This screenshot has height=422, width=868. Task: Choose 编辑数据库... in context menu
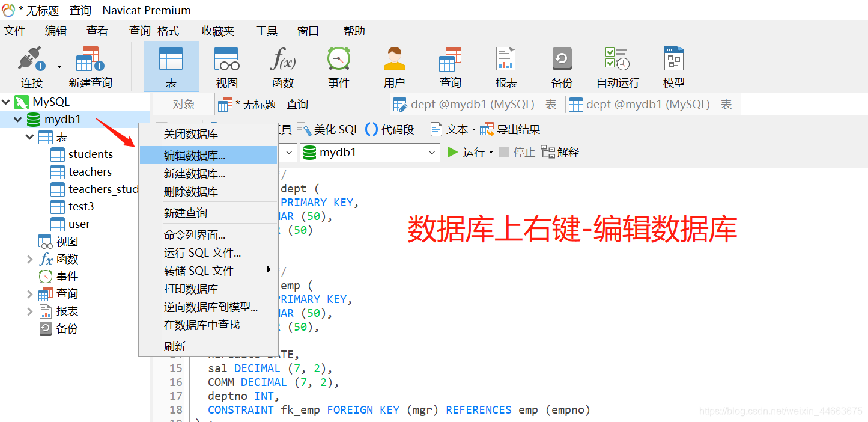[208, 156]
